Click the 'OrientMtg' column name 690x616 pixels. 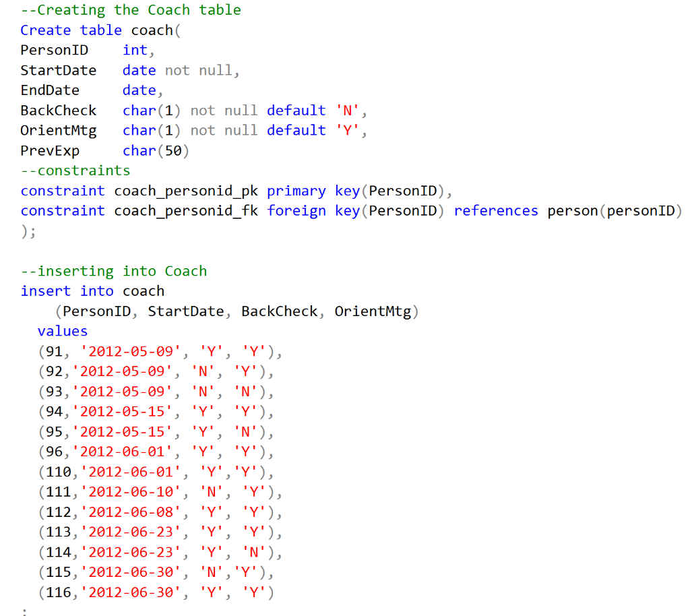58,130
